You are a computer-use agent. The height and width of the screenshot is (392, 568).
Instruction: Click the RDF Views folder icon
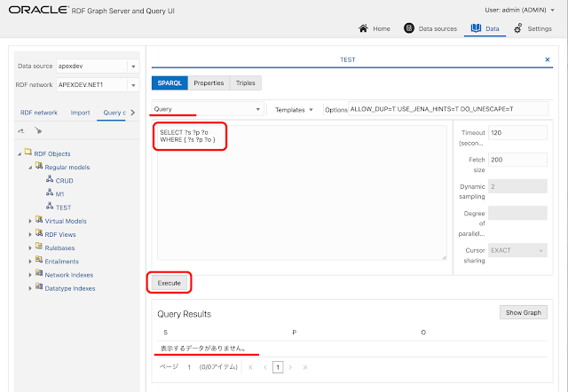point(39,232)
